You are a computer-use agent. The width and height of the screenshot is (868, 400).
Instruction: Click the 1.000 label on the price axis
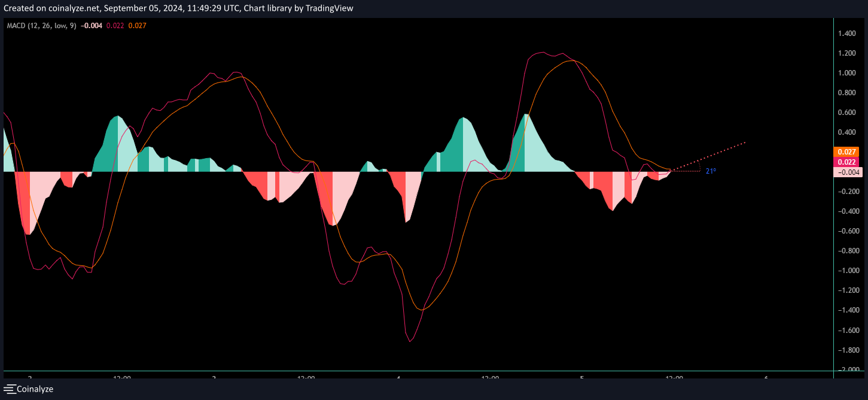[x=846, y=73]
